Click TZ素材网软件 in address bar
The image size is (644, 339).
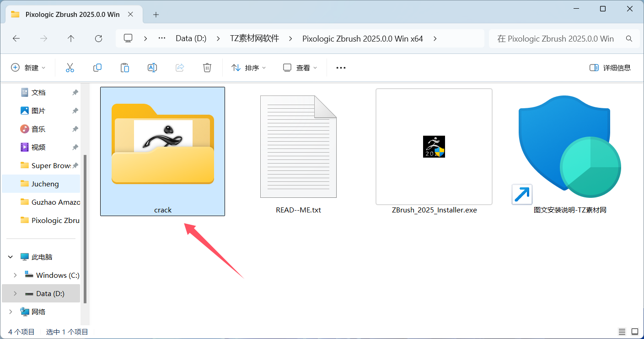tap(254, 39)
